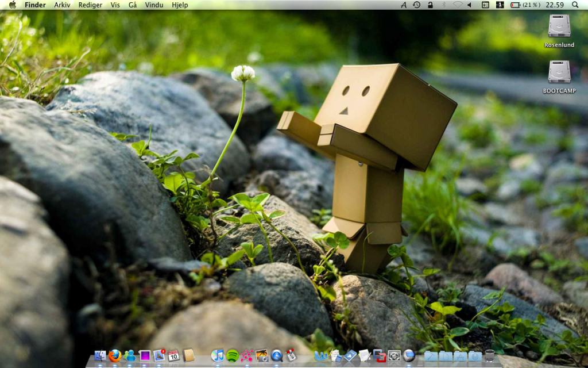The width and height of the screenshot is (588, 368).
Task: Open the Bluetooth status menu
Action: 444,5
